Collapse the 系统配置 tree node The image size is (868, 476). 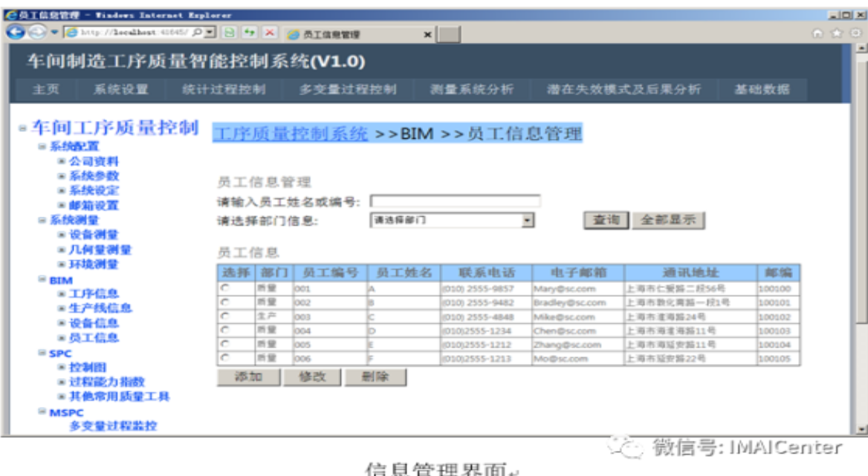click(42, 147)
